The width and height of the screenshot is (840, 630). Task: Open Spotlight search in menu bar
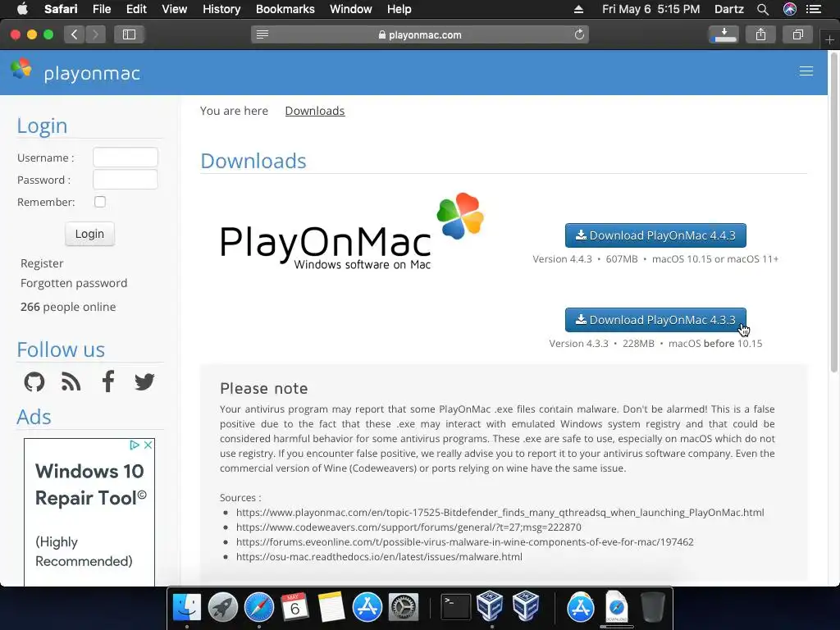click(x=763, y=9)
